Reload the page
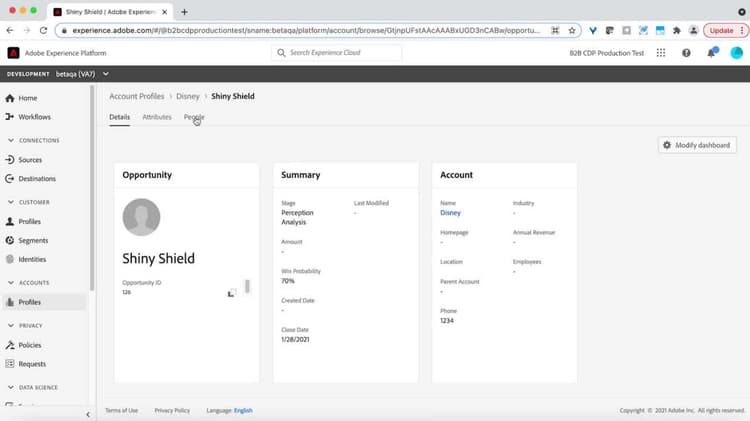 [x=44, y=30]
